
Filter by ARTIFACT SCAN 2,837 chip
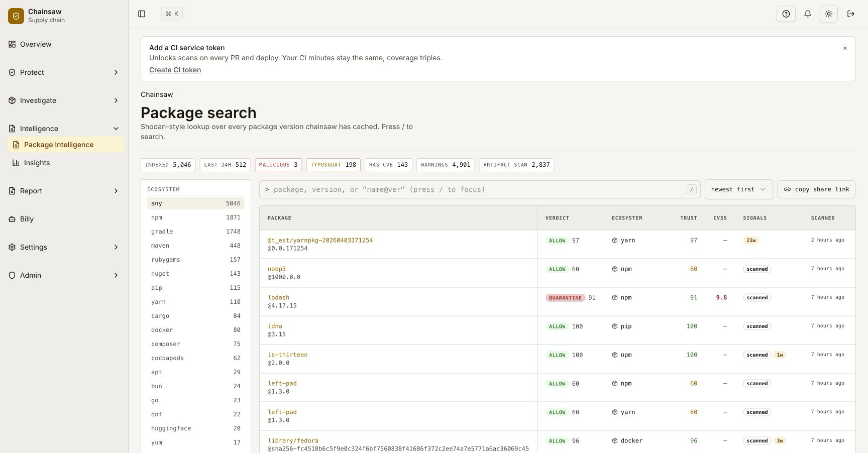(516, 165)
